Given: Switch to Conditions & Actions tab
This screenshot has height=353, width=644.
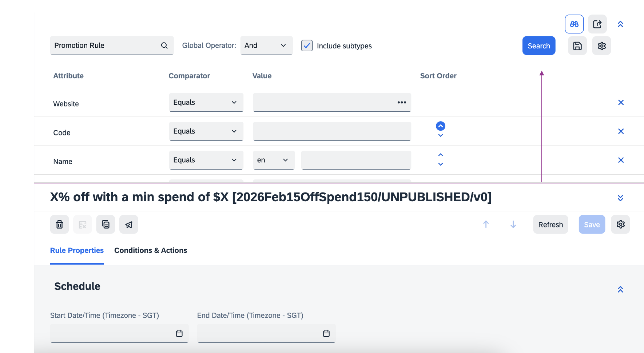Looking at the screenshot, I should click(151, 250).
